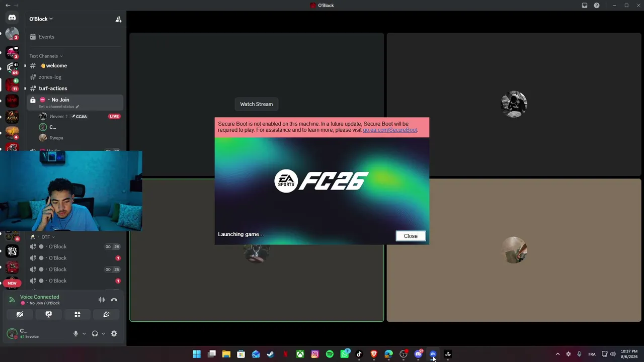
Task: Select the No Join voice channel
Action: [x=74, y=102]
